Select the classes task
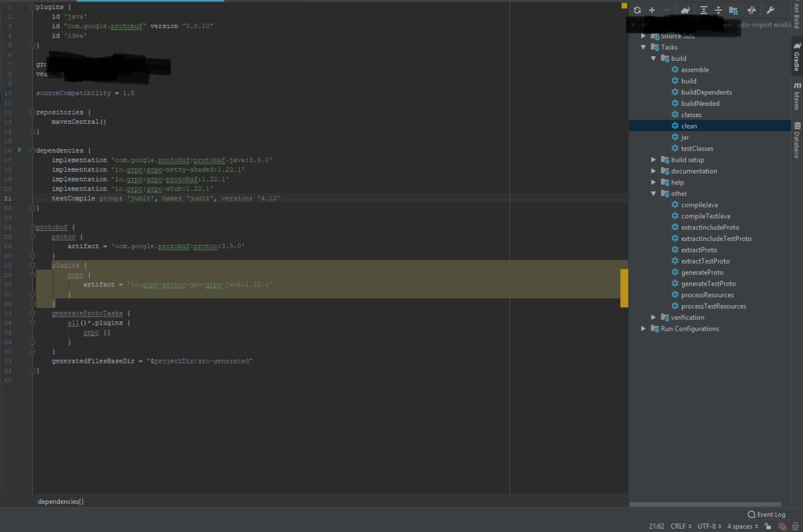The image size is (803, 532). [687, 114]
